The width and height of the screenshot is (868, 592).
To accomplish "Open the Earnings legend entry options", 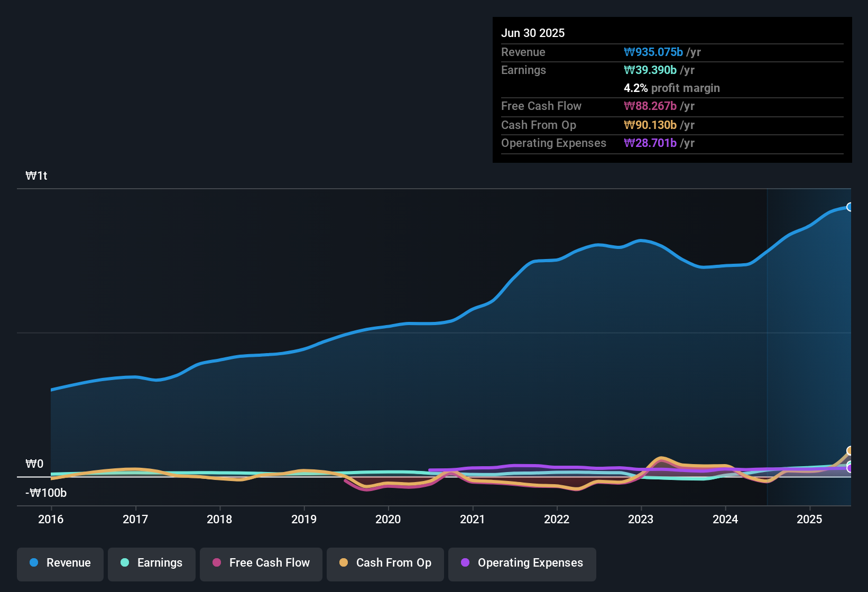I will click(151, 563).
